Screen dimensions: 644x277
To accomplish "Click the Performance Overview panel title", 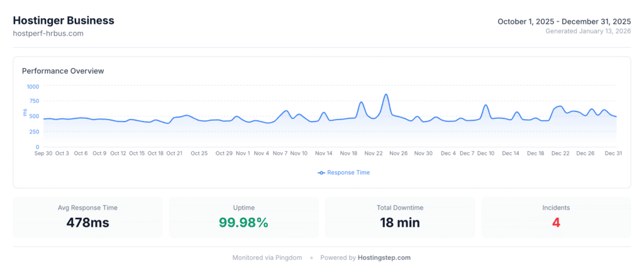I will (63, 71).
